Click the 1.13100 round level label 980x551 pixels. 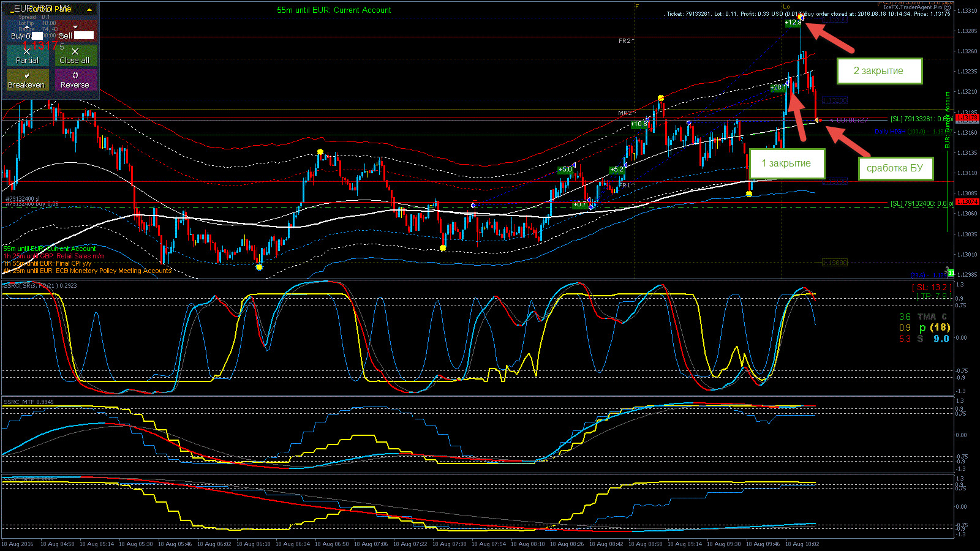pyautogui.click(x=834, y=181)
